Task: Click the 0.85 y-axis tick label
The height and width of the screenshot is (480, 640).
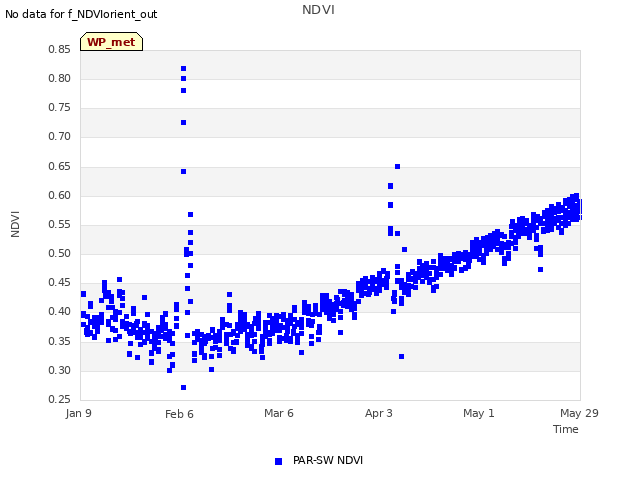Action: point(60,49)
